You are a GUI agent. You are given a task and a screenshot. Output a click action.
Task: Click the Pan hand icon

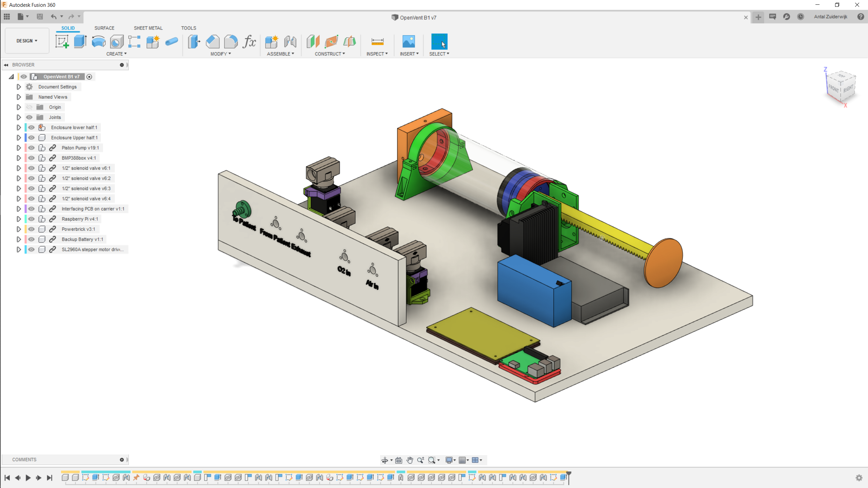(x=410, y=460)
